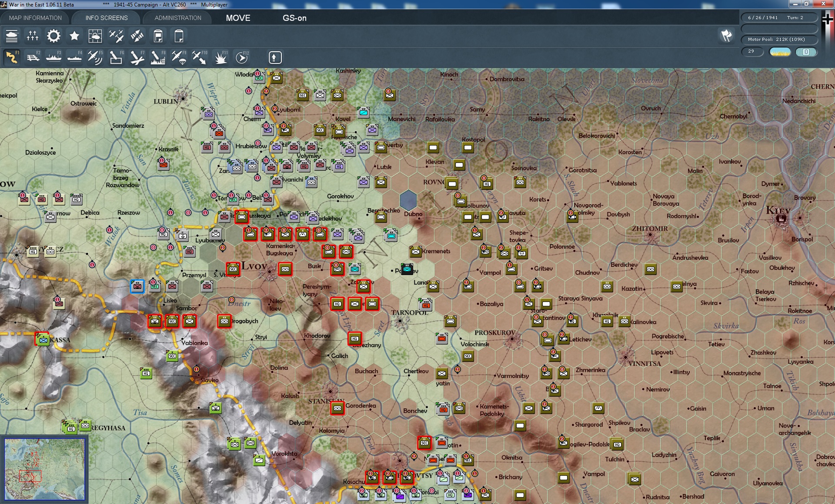
Task: Click the Kielce town label
Action: pos(40,109)
